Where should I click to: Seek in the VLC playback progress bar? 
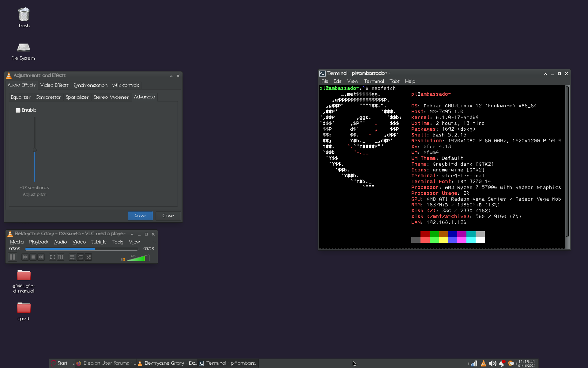click(x=82, y=249)
